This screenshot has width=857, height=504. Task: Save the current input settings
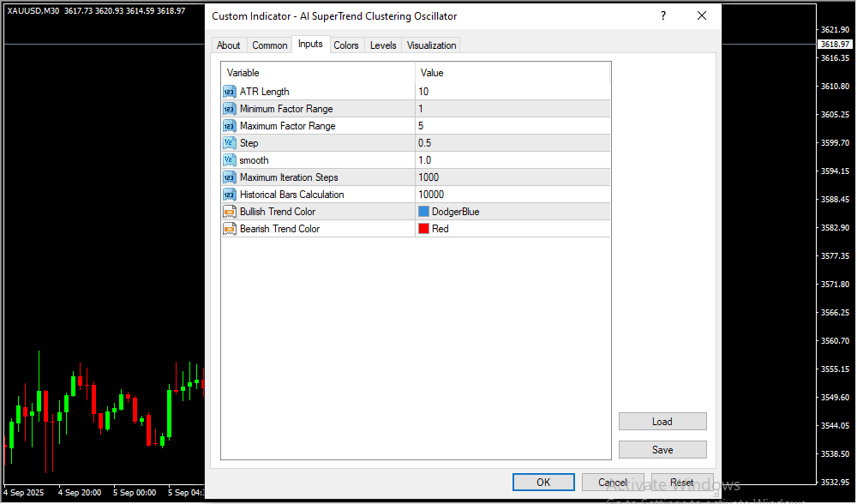tap(662, 450)
